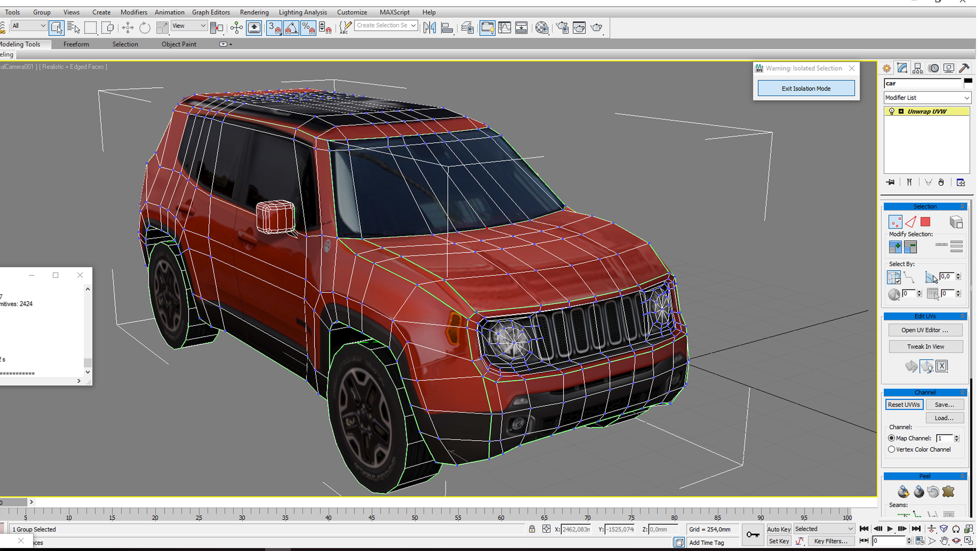Select Polygon sub-object mode red square
This screenshot has height=551, width=980.
[925, 222]
